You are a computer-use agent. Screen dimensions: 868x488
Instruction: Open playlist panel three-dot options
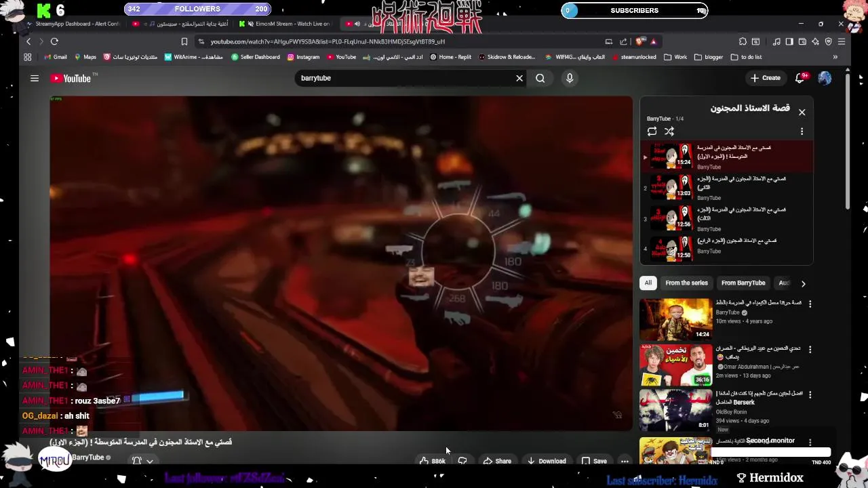pos(802,131)
